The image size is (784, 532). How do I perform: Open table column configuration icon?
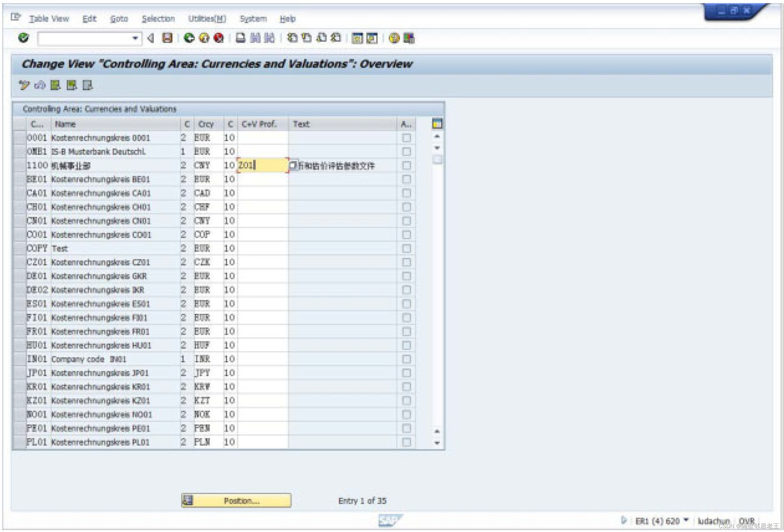click(437, 124)
